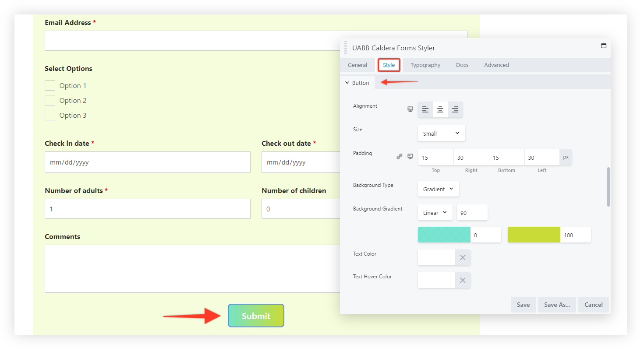Switch to the Typography tab
Image resolution: width=644 pixels, height=351 pixels.
point(425,65)
